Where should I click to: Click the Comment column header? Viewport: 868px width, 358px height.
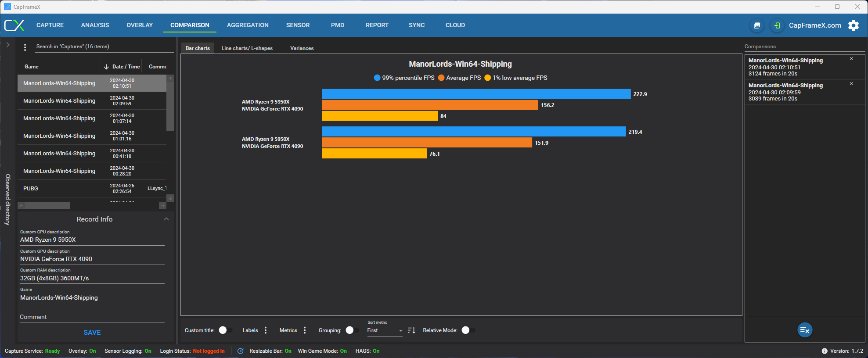coord(158,67)
